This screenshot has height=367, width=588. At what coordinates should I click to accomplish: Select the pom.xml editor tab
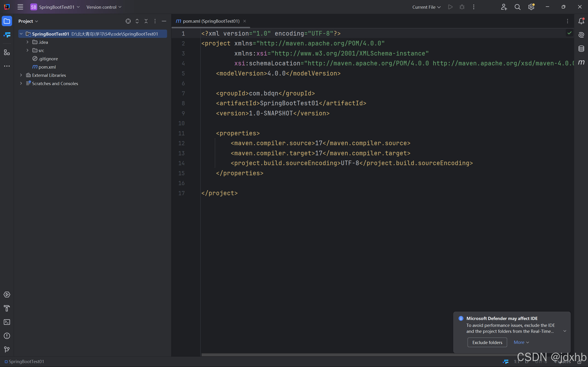coord(210,21)
